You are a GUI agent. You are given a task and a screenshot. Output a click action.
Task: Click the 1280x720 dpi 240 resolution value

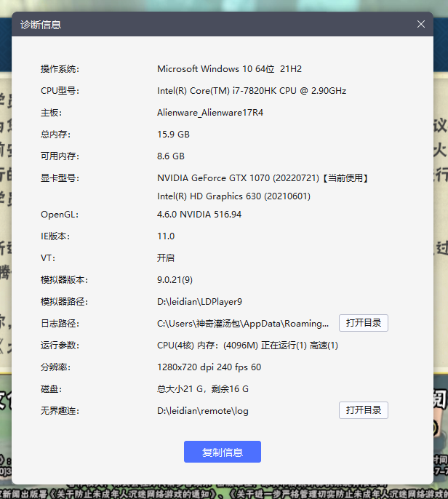(x=209, y=367)
